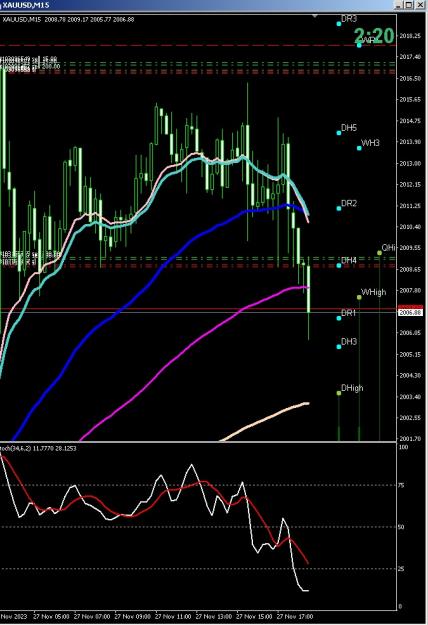Click the DR1 pivot level label
Screen dimensions: 428x625
coord(348,313)
